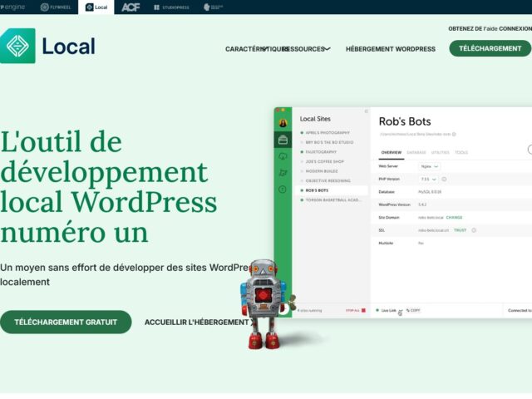Screen dimensions: 532x399
Task: Open the CONNEXION link
Action: point(515,29)
